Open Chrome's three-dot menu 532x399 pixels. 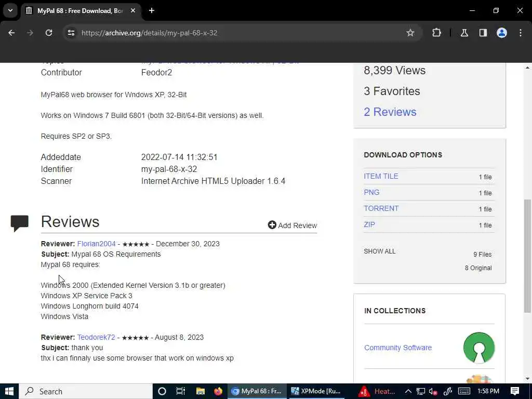coord(521,33)
